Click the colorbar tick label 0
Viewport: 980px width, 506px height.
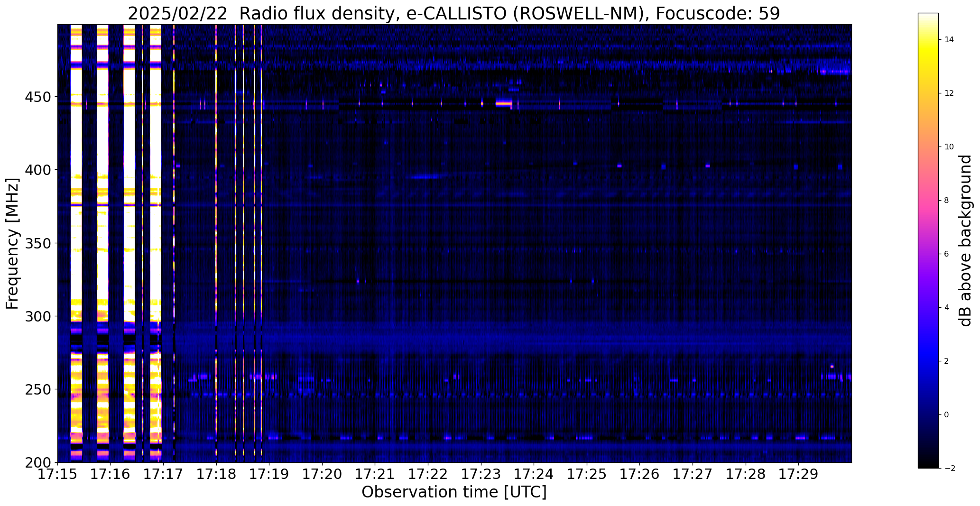[x=946, y=415]
